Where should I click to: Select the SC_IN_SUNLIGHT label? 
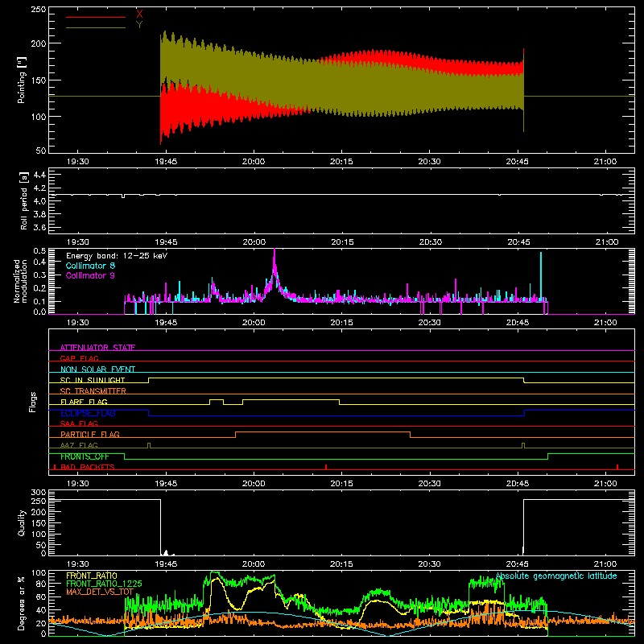coord(93,380)
